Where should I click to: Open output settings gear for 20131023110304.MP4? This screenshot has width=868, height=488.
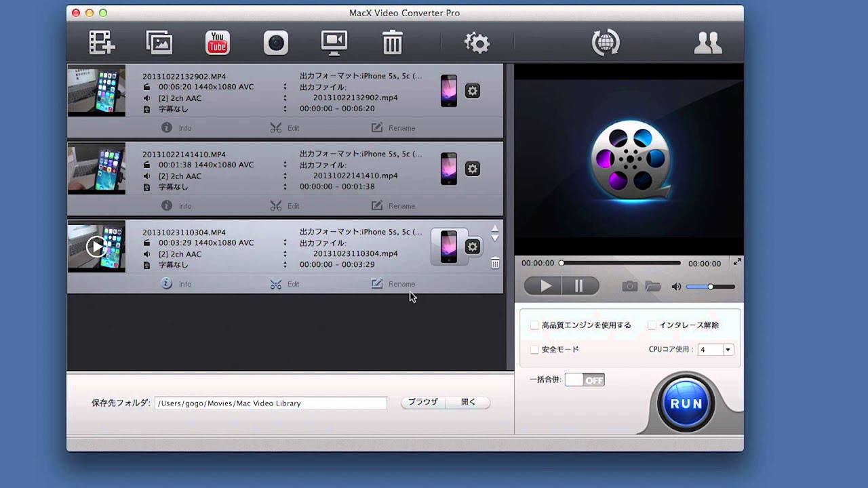pos(473,247)
